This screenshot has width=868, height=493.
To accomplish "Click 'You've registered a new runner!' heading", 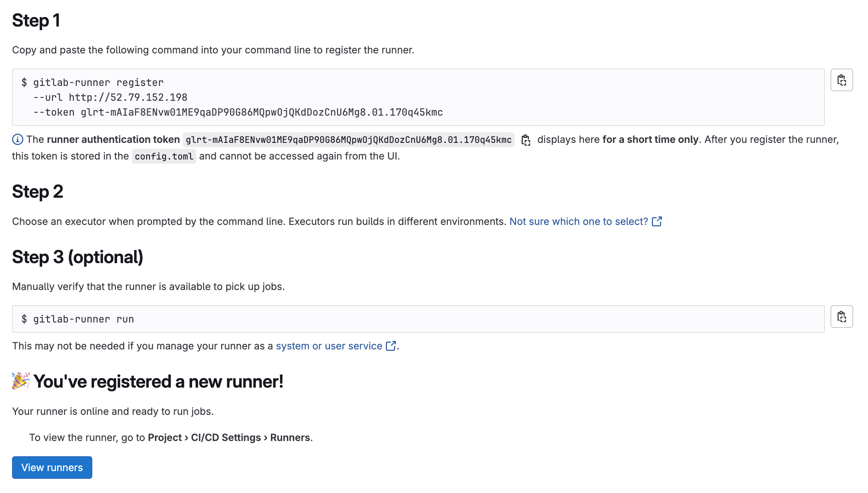I will point(158,382).
